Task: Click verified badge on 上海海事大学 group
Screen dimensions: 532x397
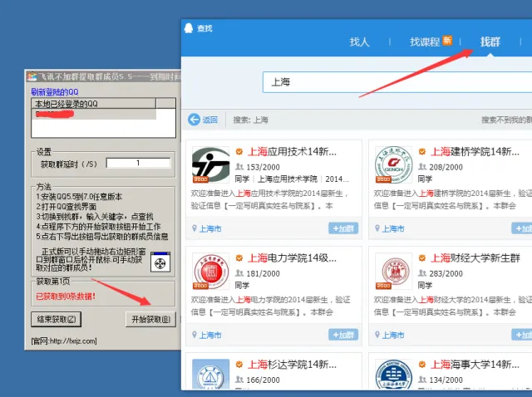Action: 422,365
